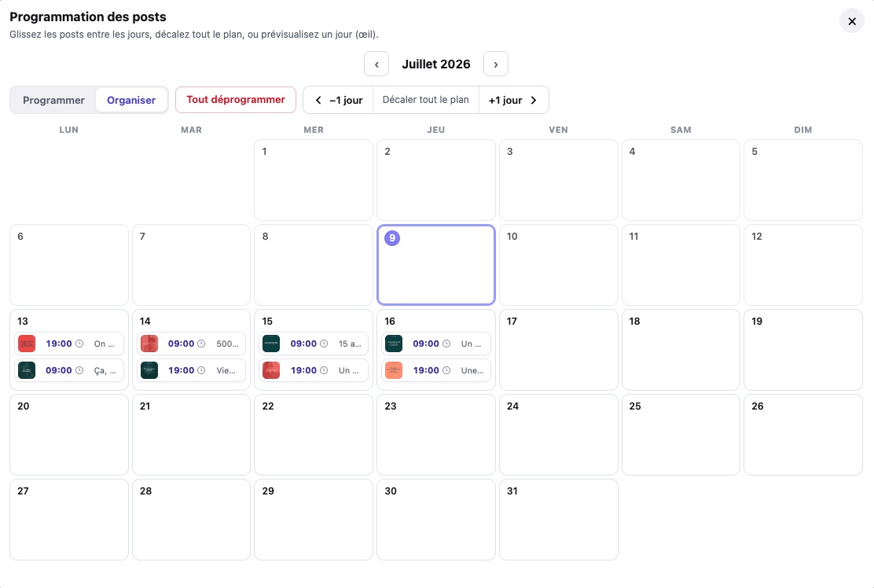The height and width of the screenshot is (588, 874).
Task: Click the 19:00 time on day 16
Action: tap(426, 370)
